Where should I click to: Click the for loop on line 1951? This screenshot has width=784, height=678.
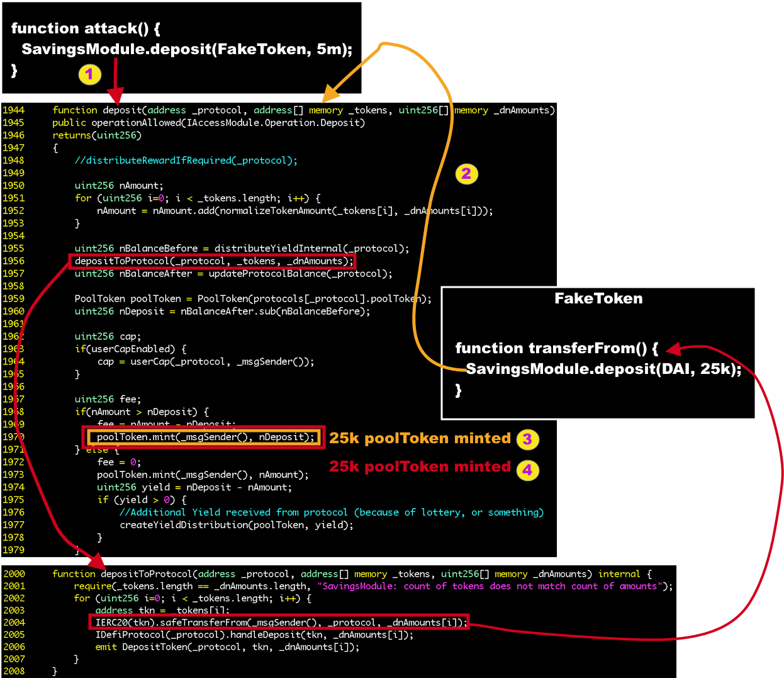(x=198, y=198)
